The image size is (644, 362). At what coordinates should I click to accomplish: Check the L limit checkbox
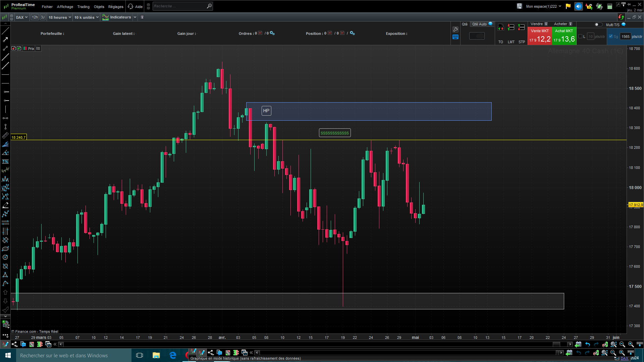(x=580, y=37)
